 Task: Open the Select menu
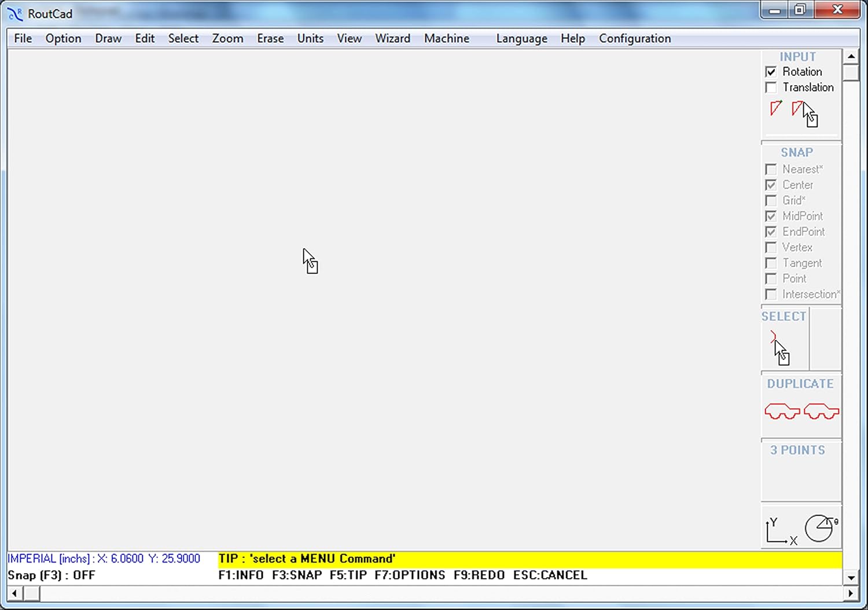[x=183, y=38]
